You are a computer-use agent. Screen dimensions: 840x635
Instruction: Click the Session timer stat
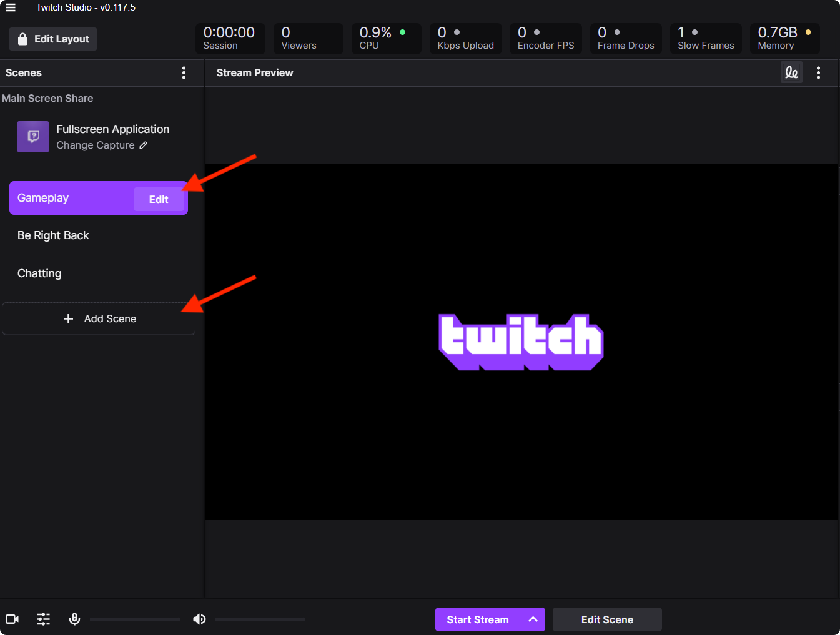coord(230,38)
